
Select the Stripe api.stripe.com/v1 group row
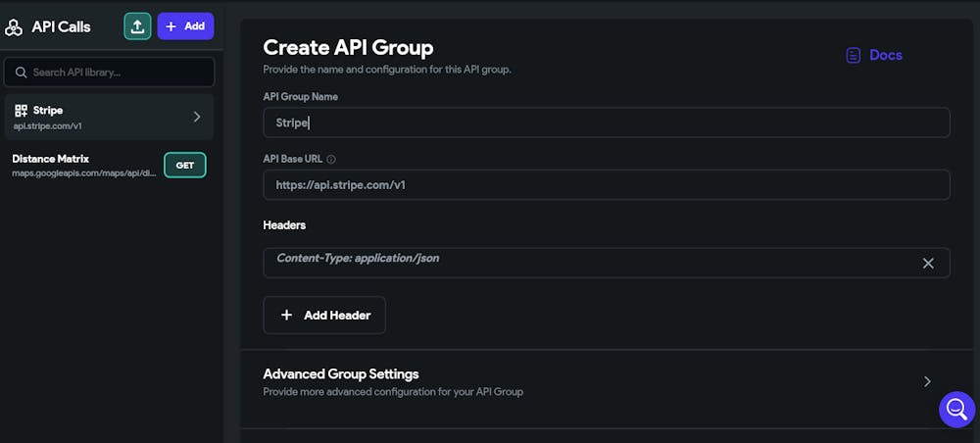pos(110,117)
